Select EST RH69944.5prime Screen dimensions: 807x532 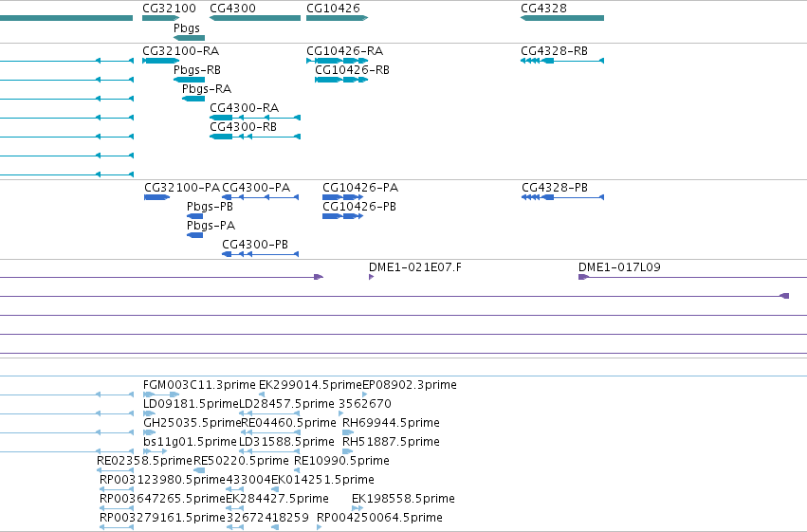(x=348, y=432)
